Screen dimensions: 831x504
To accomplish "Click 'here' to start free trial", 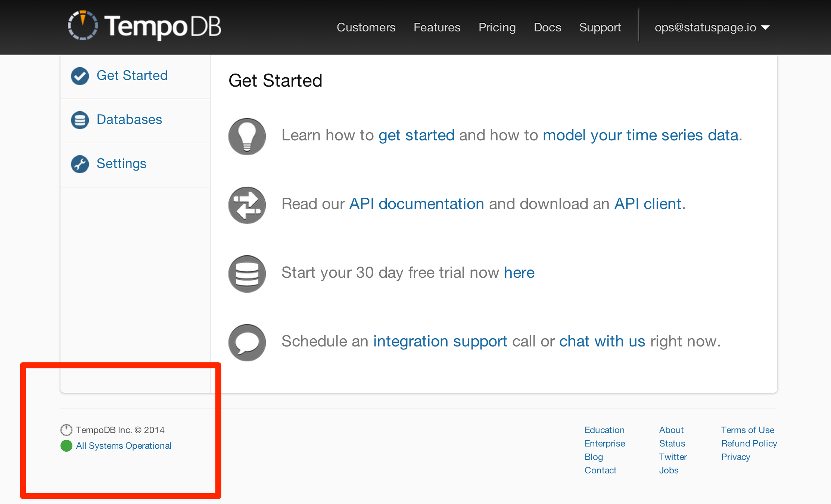I will 519,273.
